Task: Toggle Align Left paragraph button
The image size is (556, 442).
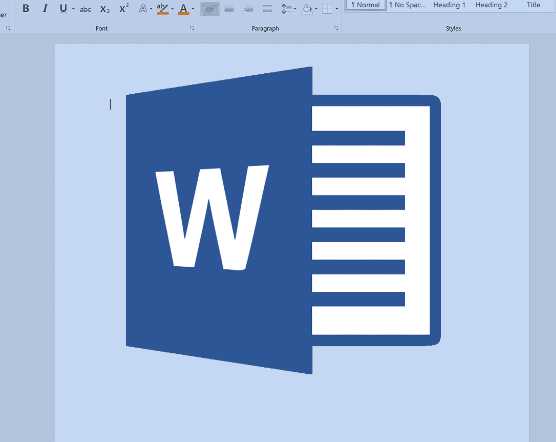Action: point(210,9)
